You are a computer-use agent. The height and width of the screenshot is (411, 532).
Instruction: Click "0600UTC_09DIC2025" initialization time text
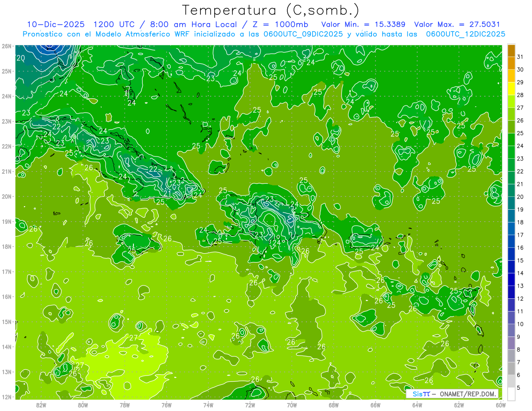pyautogui.click(x=304, y=34)
